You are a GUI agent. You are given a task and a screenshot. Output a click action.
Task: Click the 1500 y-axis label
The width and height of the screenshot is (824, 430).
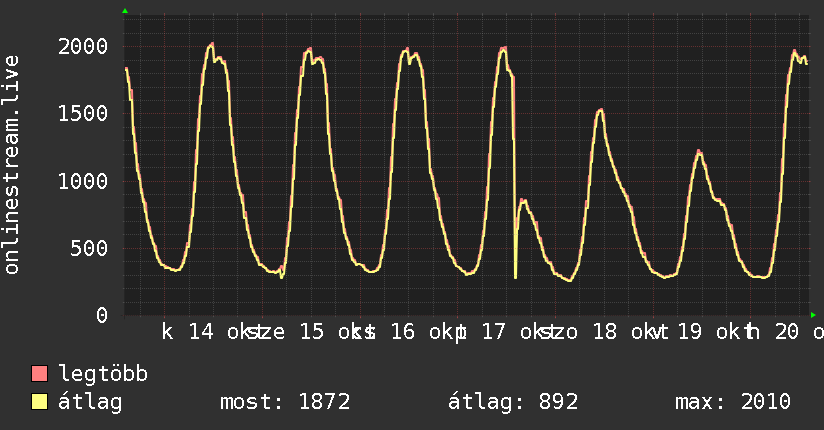click(83, 114)
